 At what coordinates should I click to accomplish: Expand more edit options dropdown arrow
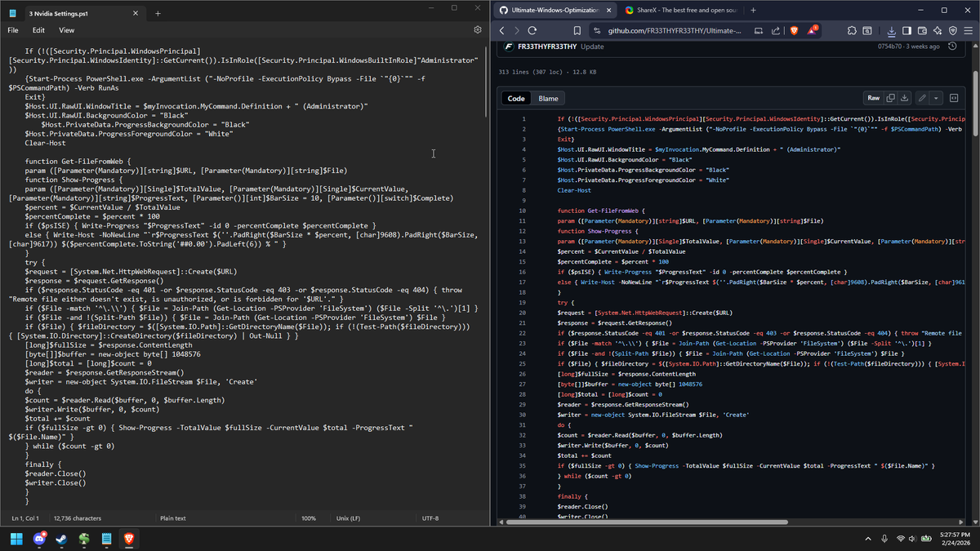click(x=936, y=98)
